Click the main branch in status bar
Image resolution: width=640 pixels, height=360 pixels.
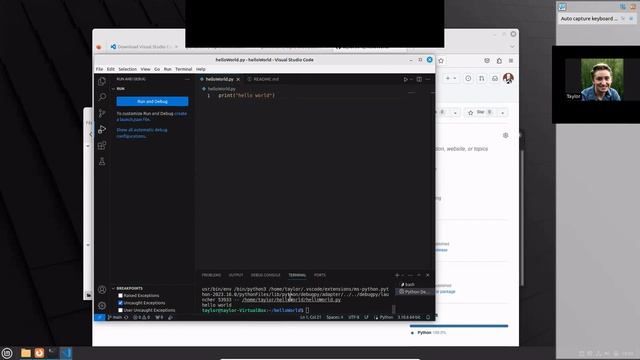point(115,317)
